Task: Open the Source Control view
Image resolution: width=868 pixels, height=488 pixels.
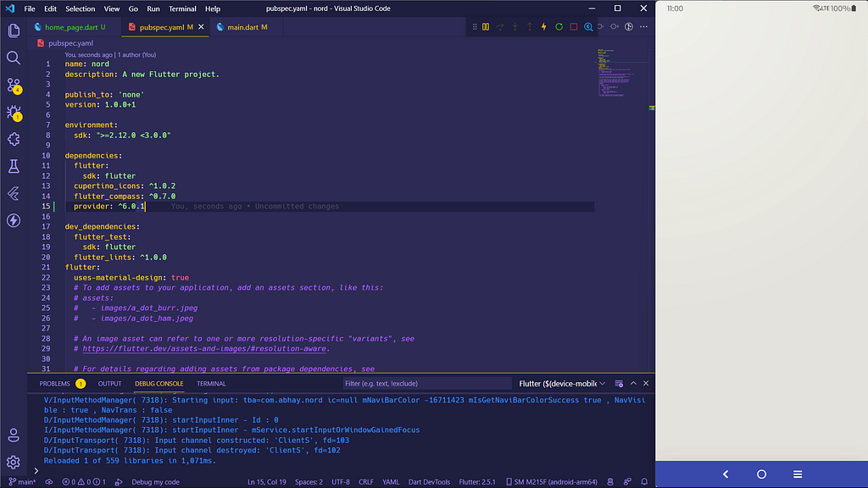Action: pyautogui.click(x=14, y=86)
